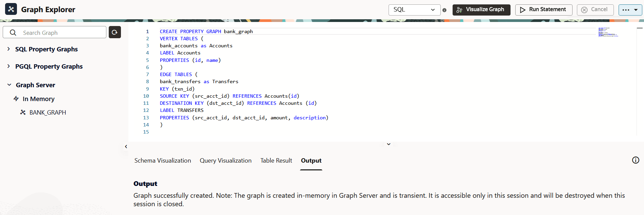The width and height of the screenshot is (644, 215).
Task: Open the more actions ellipsis dropdown
Action: pyautogui.click(x=630, y=10)
